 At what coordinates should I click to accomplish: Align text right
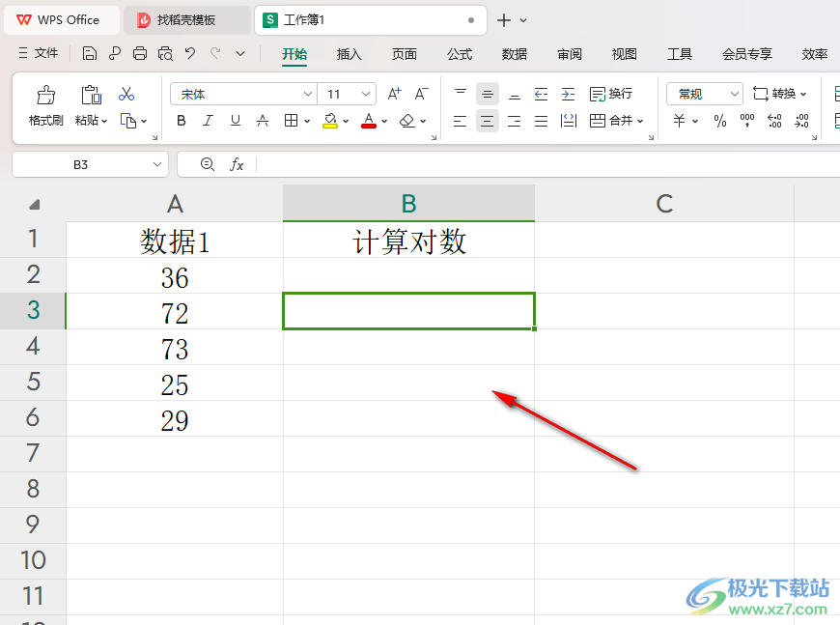515,121
